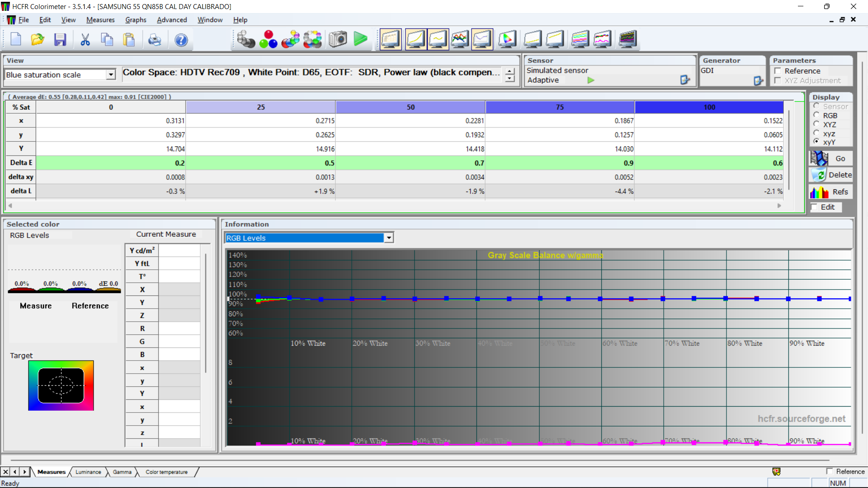Enable the Edit checkbox in the Display panel
Screen dimensions: 868x488
click(815, 207)
